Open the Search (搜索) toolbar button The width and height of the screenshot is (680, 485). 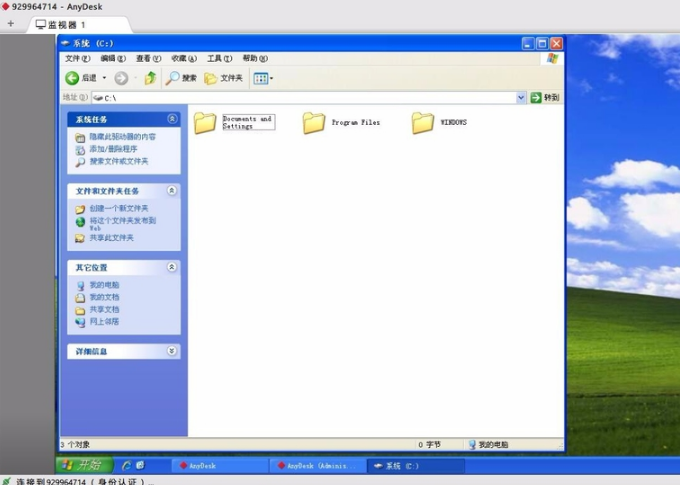coord(182,78)
